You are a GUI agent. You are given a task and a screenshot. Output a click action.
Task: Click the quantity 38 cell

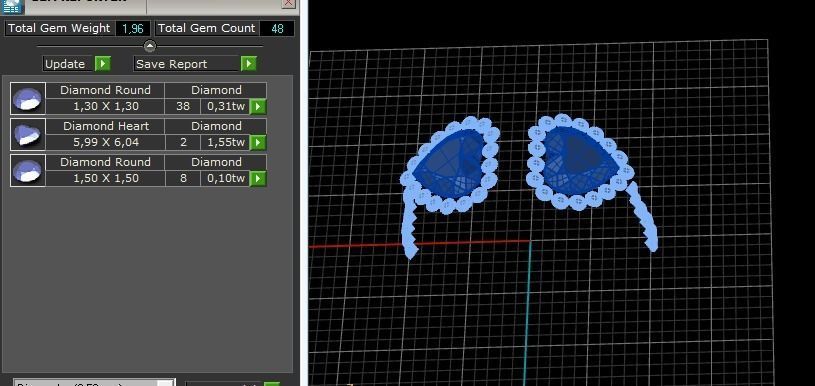[x=182, y=107]
